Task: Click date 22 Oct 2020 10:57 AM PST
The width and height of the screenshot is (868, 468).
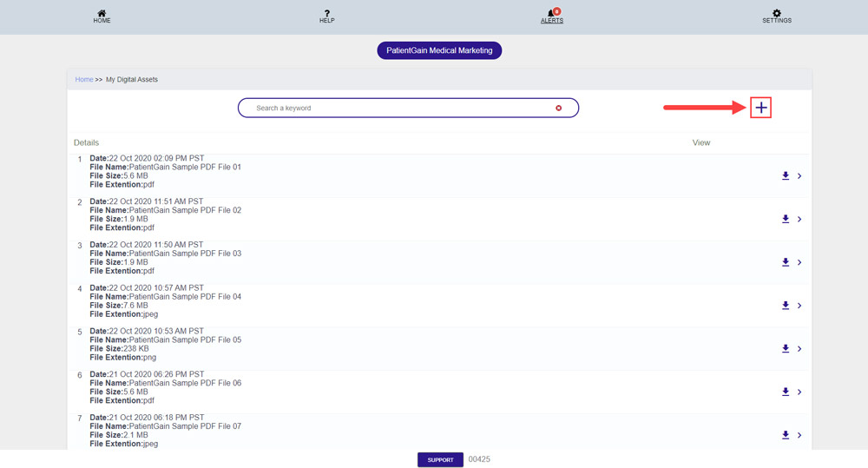Action: (156, 287)
